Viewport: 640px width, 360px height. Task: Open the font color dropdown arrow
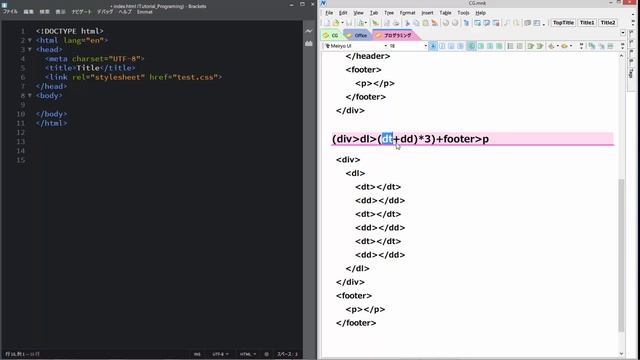coord(558,46)
